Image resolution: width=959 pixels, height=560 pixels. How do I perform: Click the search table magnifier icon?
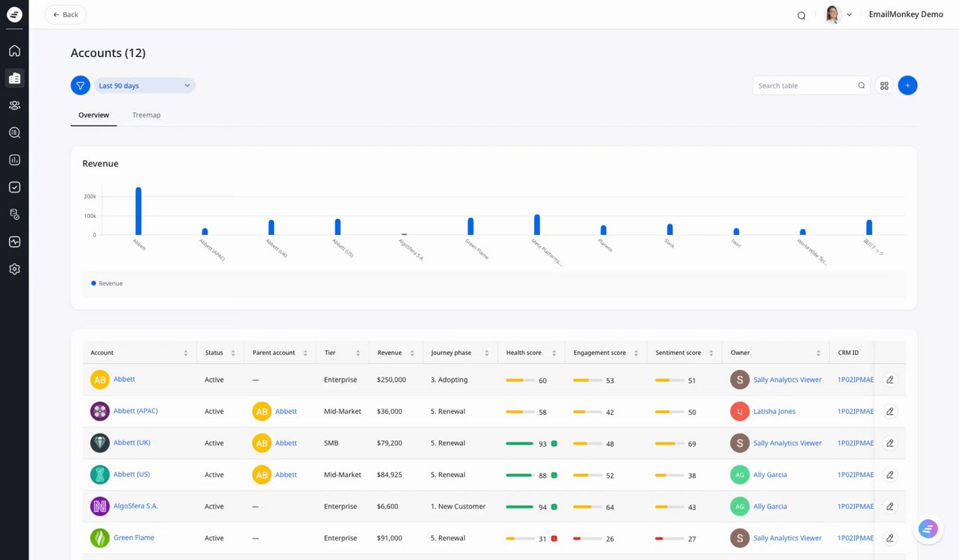(862, 85)
